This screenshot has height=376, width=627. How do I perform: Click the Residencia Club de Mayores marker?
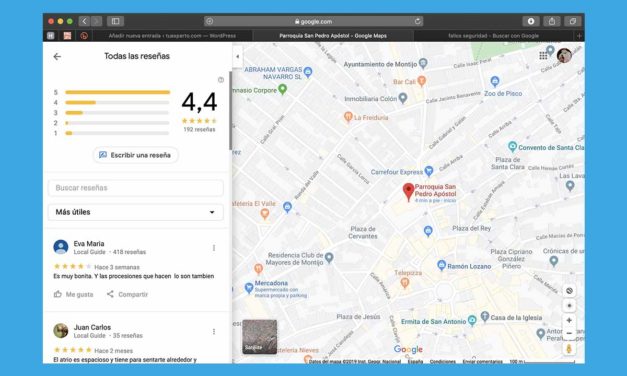(x=329, y=258)
